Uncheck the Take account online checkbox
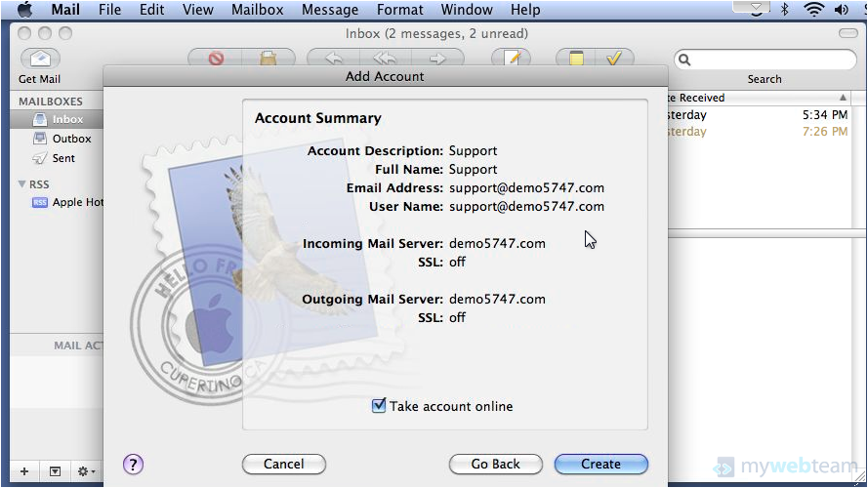This screenshot has height=488, width=868. 379,406
